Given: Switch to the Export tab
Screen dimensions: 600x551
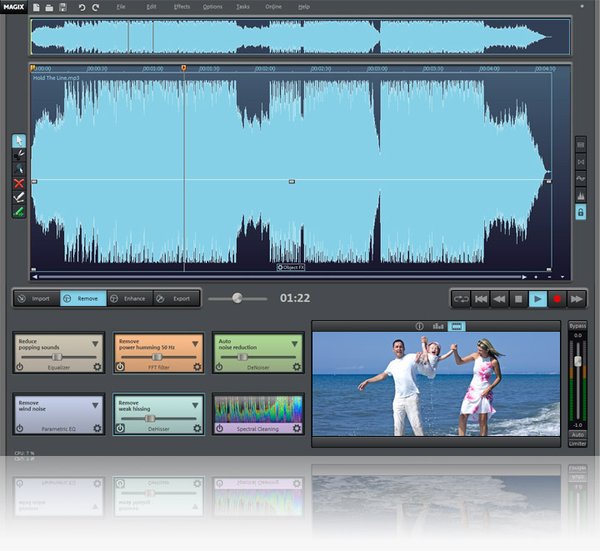Looking at the screenshot, I should pyautogui.click(x=176, y=298).
